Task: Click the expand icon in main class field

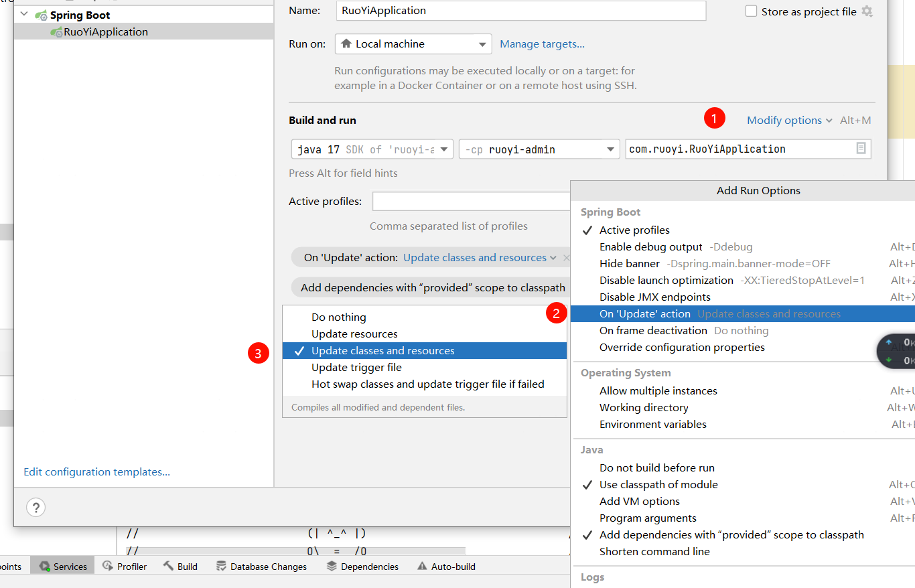Action: (x=861, y=149)
